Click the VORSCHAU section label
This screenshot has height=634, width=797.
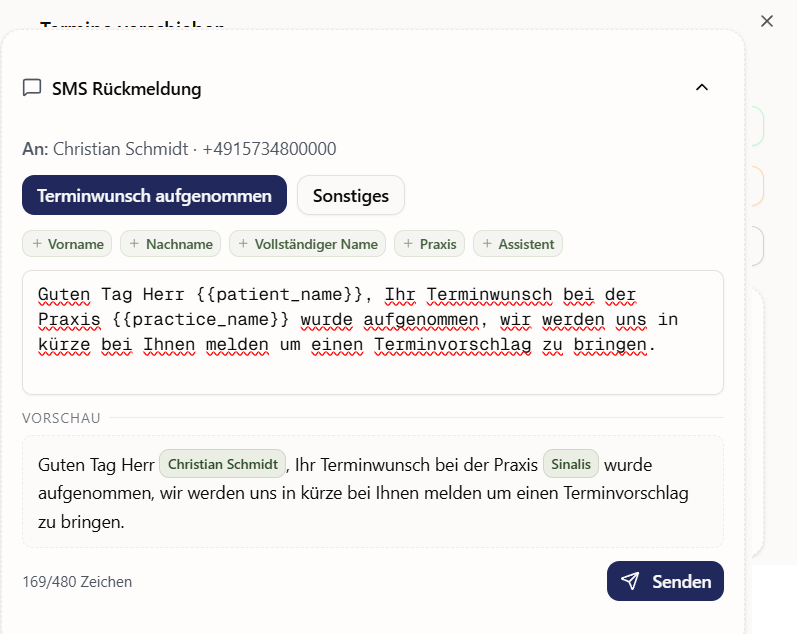click(62, 418)
